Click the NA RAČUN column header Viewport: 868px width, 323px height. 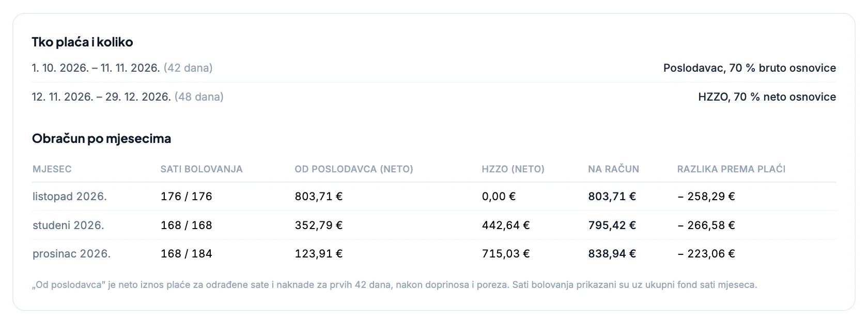(613, 169)
